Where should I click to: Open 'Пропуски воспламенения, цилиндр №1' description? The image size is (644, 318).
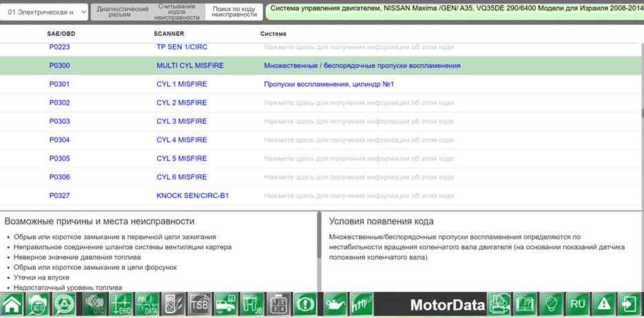pyautogui.click(x=329, y=84)
